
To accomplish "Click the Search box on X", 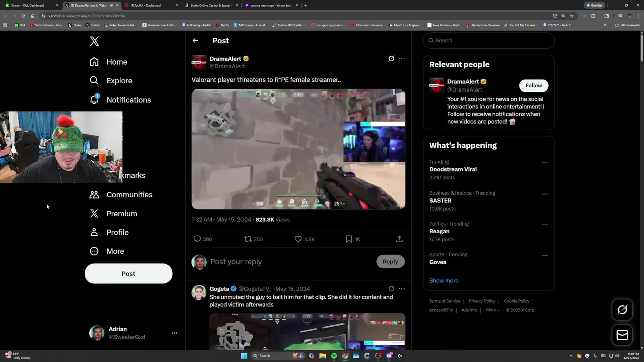I will (x=489, y=40).
